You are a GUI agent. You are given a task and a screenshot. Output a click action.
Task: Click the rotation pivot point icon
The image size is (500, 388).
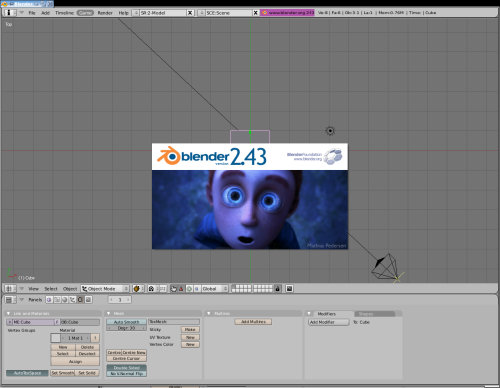(151, 289)
